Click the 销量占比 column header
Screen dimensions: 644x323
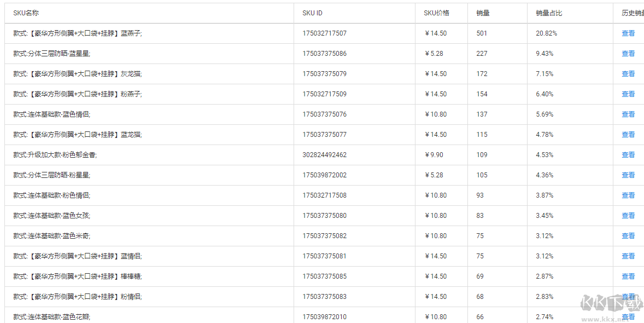pyautogui.click(x=549, y=13)
